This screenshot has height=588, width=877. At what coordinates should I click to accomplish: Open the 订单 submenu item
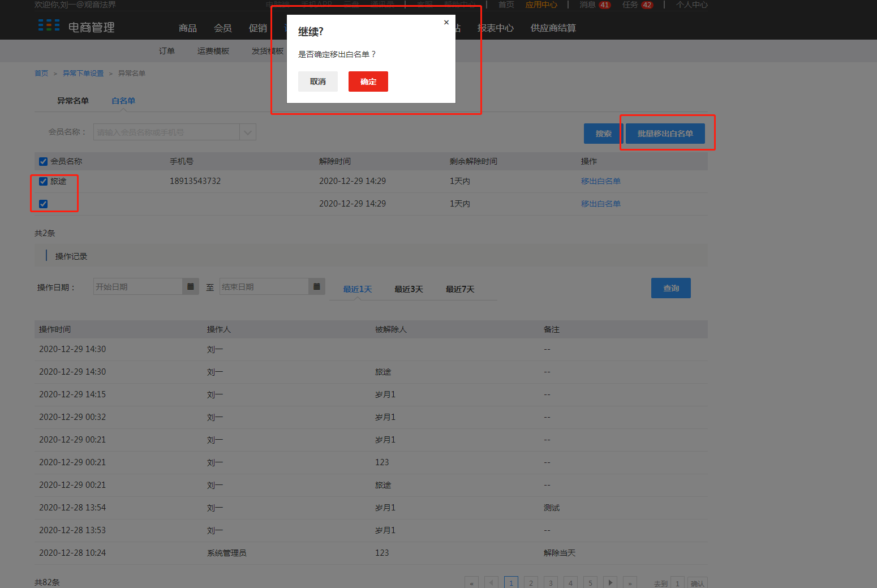pyautogui.click(x=167, y=51)
